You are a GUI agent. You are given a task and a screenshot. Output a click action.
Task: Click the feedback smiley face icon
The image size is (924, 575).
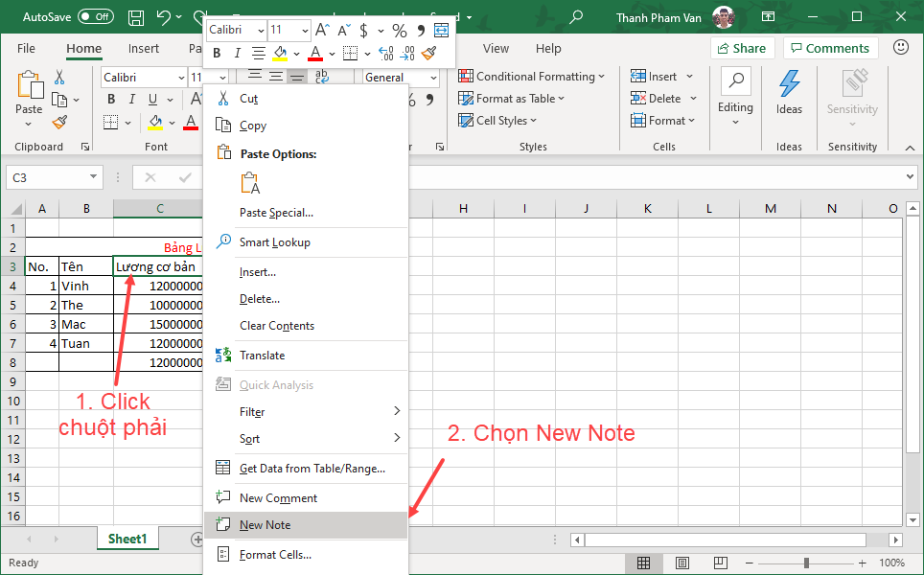900,47
